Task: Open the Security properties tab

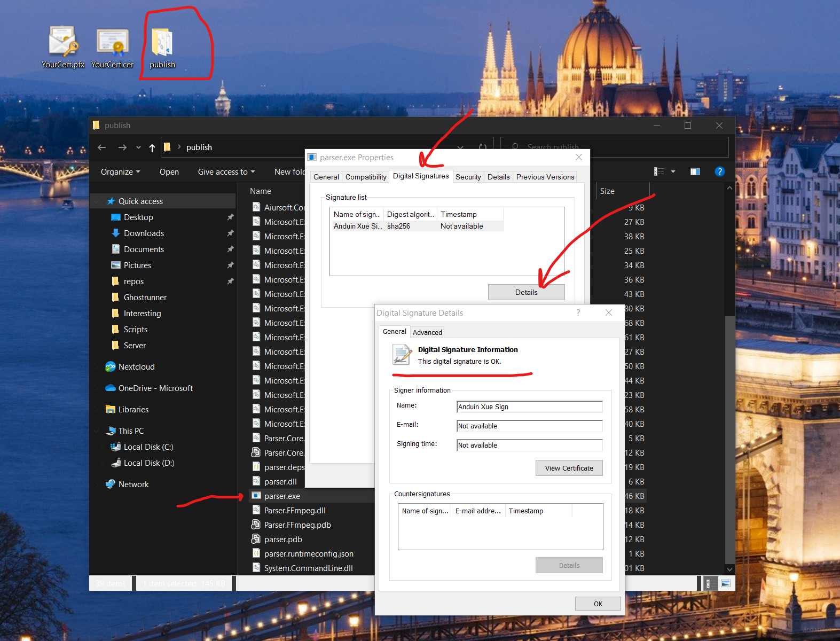Action: tap(468, 177)
